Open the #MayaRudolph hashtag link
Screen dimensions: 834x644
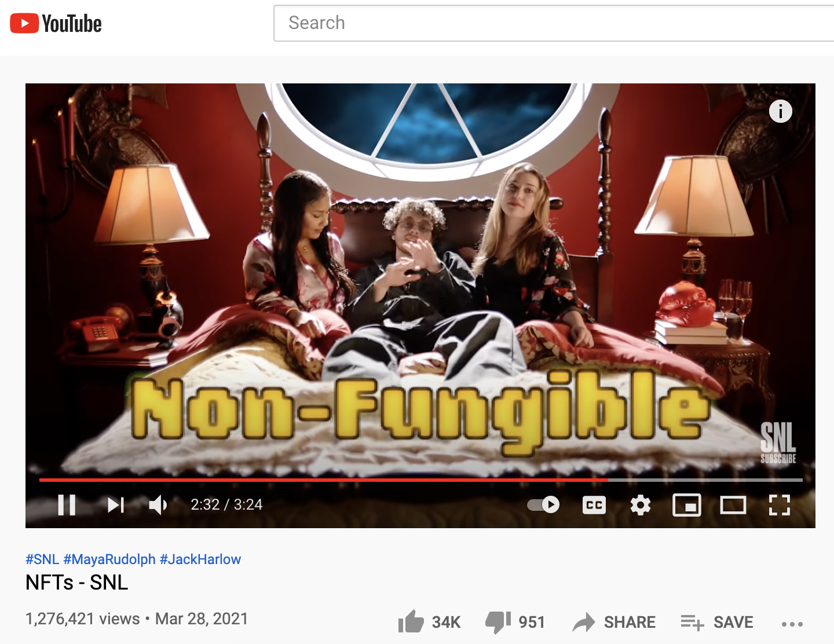coord(109,559)
